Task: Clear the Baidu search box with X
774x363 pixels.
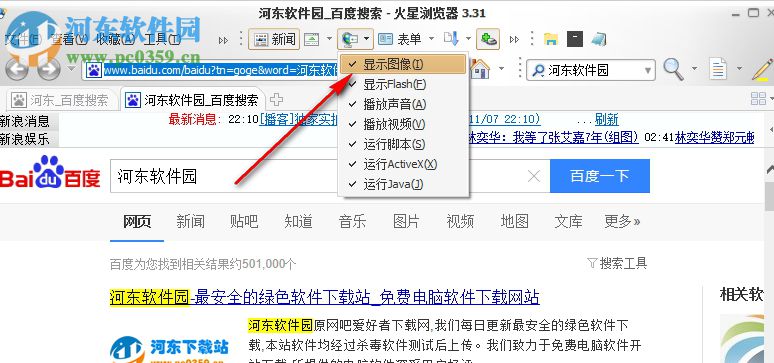Action: click(x=534, y=176)
